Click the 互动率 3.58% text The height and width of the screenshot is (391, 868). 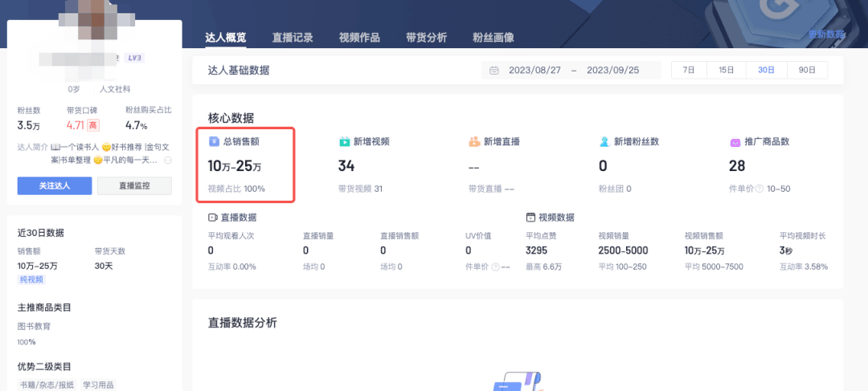[x=804, y=267]
